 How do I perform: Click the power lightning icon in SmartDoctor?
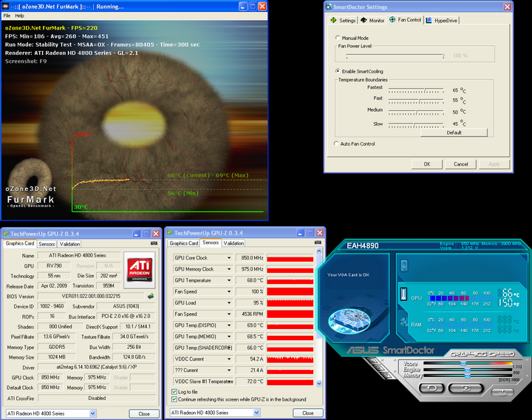[x=403, y=265]
